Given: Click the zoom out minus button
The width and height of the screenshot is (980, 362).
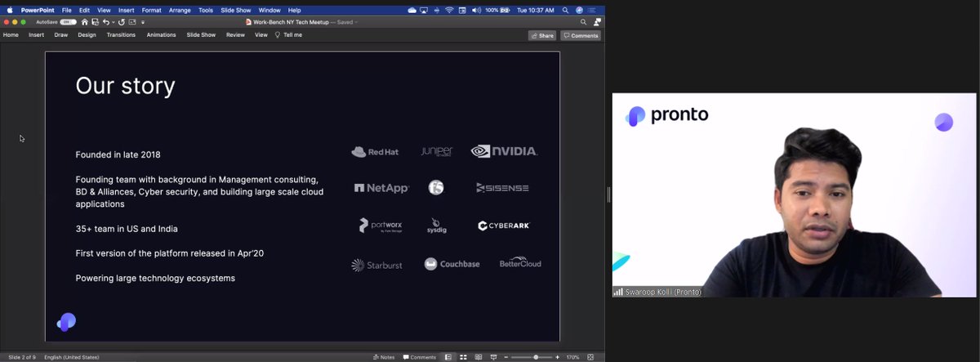Looking at the screenshot, I should (506, 357).
